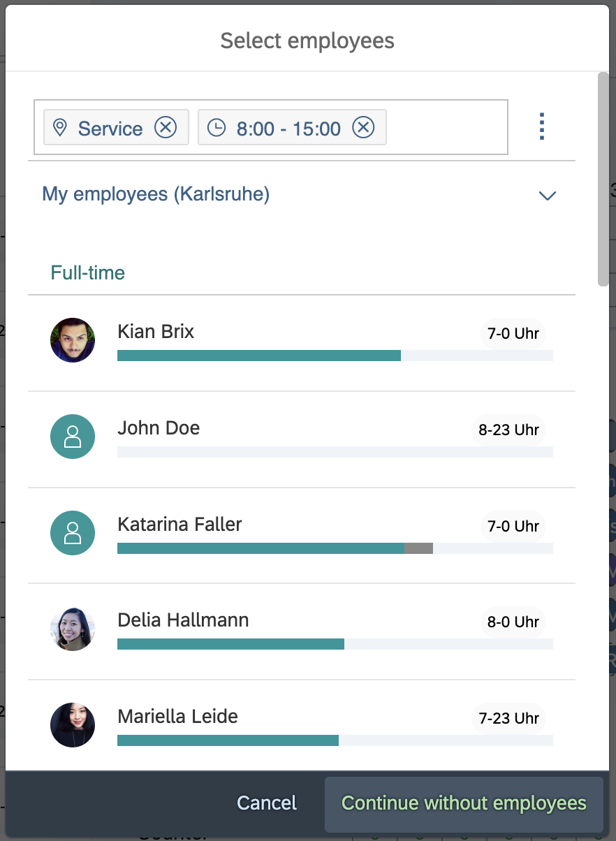Screen dimensions: 616x841
Task: Click Delia Hallmann's 8-0 Uhr availability badge
Action: coord(513,622)
